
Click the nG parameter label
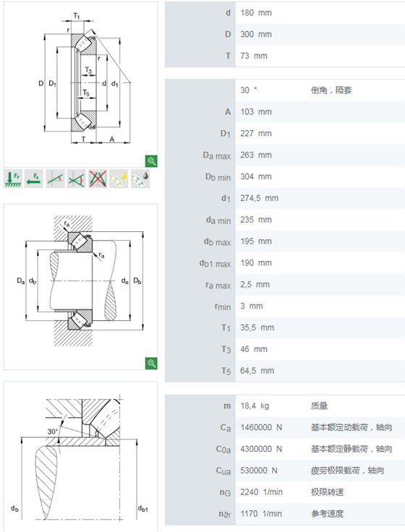click(x=225, y=493)
